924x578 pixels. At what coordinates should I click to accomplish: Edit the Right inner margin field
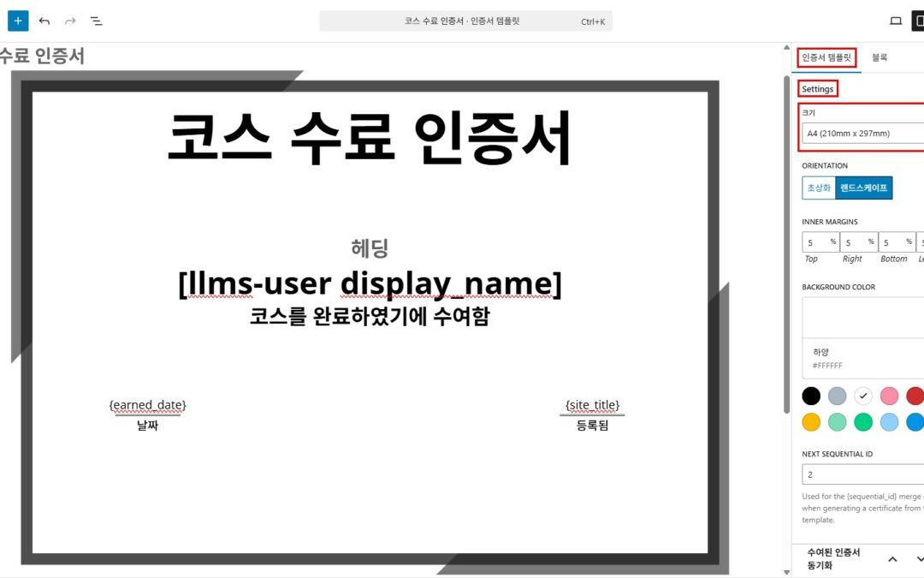(859, 242)
